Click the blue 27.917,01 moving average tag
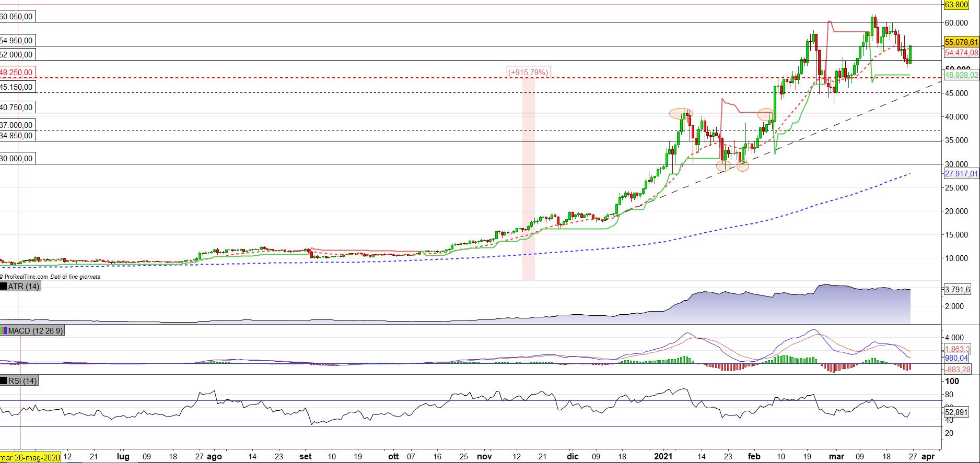The image size is (980, 463). click(961, 174)
